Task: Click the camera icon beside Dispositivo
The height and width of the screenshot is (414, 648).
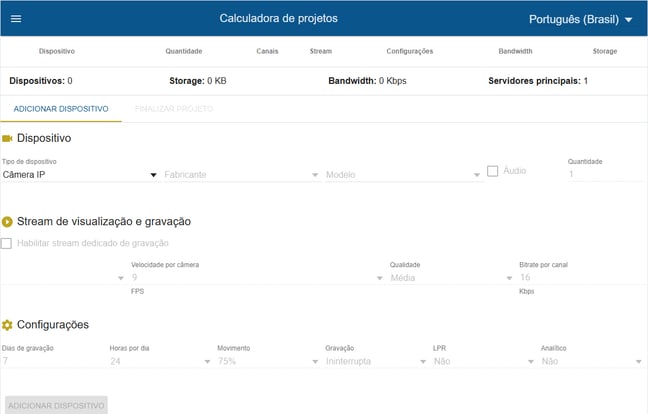Action: point(8,138)
